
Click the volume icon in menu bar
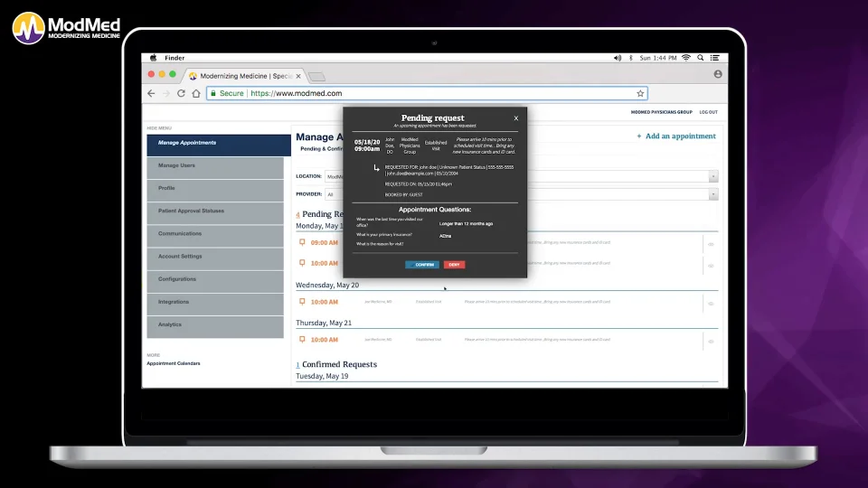pos(618,58)
